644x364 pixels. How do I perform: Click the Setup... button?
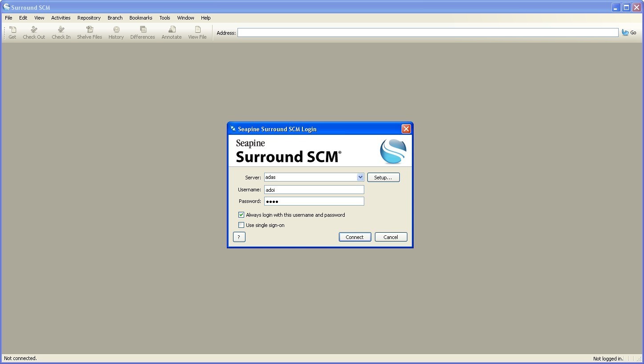coord(383,177)
